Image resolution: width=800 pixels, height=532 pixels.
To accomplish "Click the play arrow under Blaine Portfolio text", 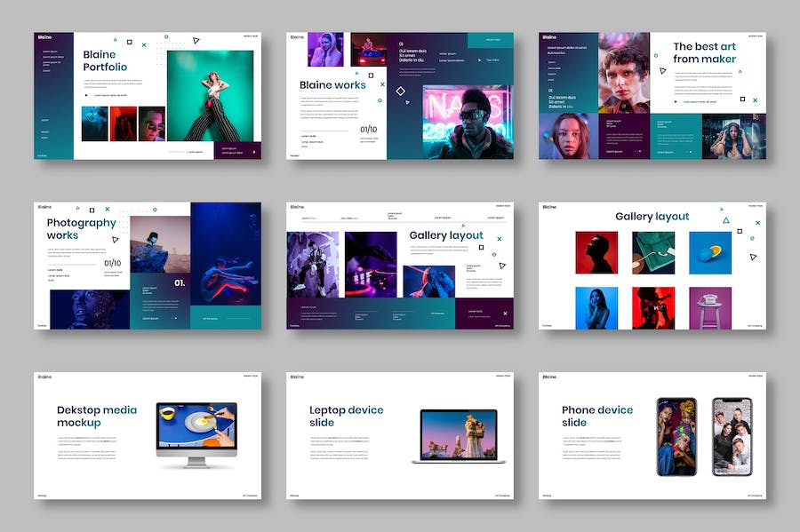I will tap(86, 94).
